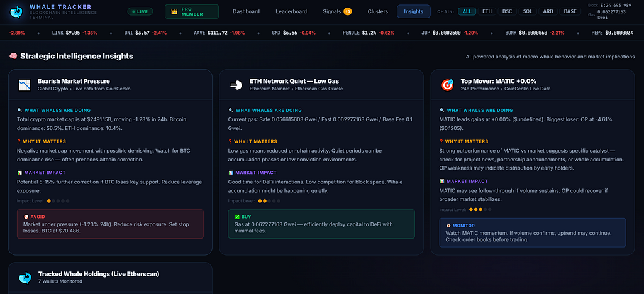Screen dimensions: 644x294
Task: Toggle the LIVE status indicator
Action: 140,11
